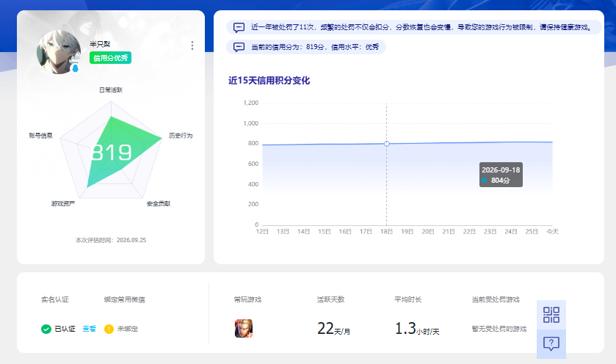Click the 20日 axis label

point(428,232)
